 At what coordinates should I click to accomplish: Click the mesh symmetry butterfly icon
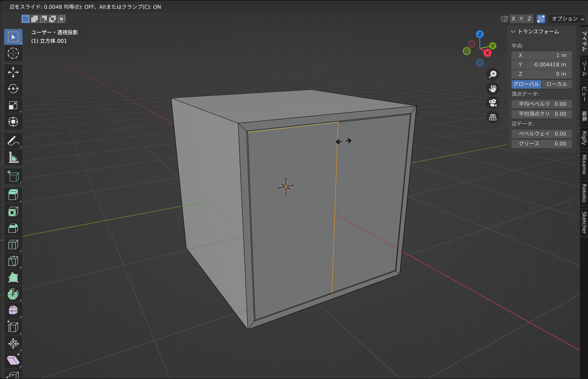pyautogui.click(x=504, y=19)
